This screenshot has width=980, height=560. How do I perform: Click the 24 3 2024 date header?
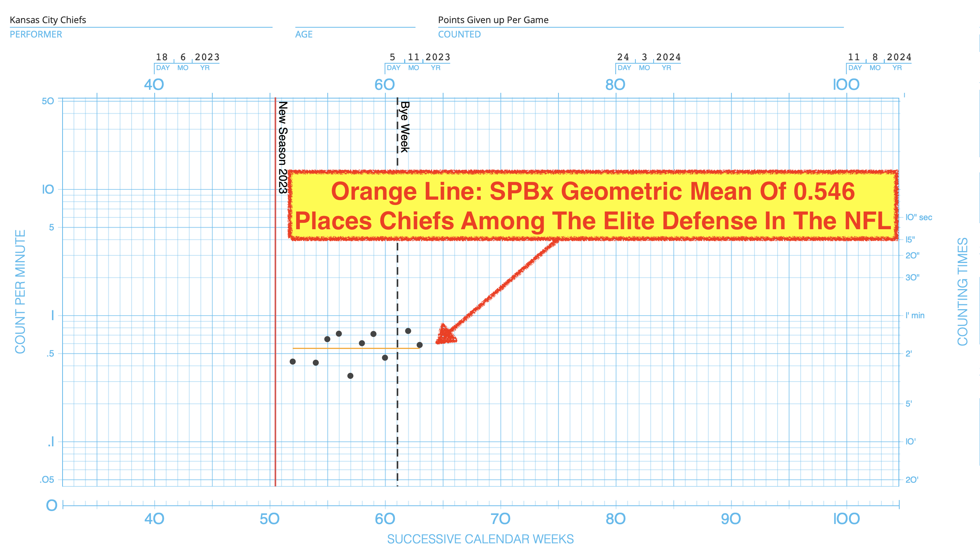coord(649,57)
